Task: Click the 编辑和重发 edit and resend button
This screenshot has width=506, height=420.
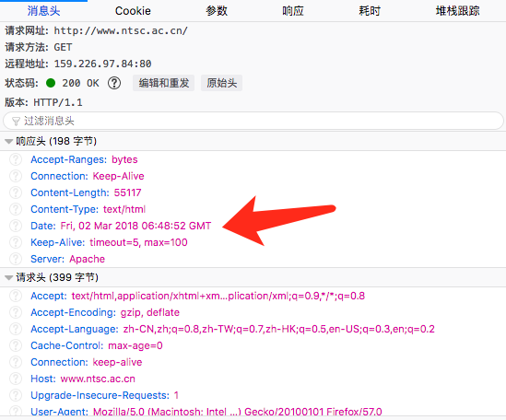Action: [164, 83]
